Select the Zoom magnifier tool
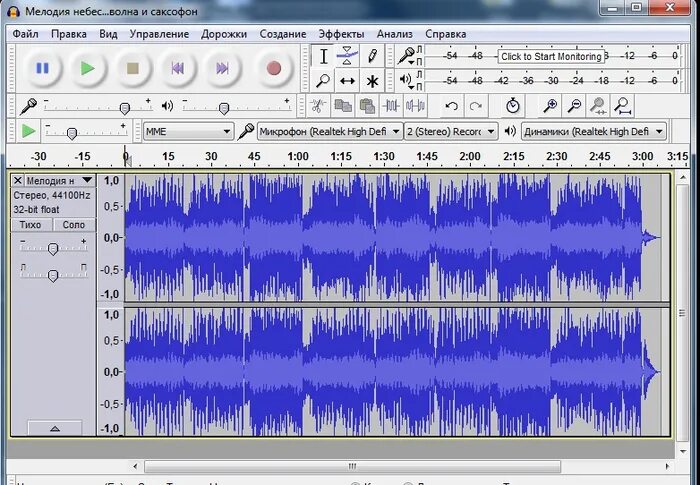 click(323, 81)
